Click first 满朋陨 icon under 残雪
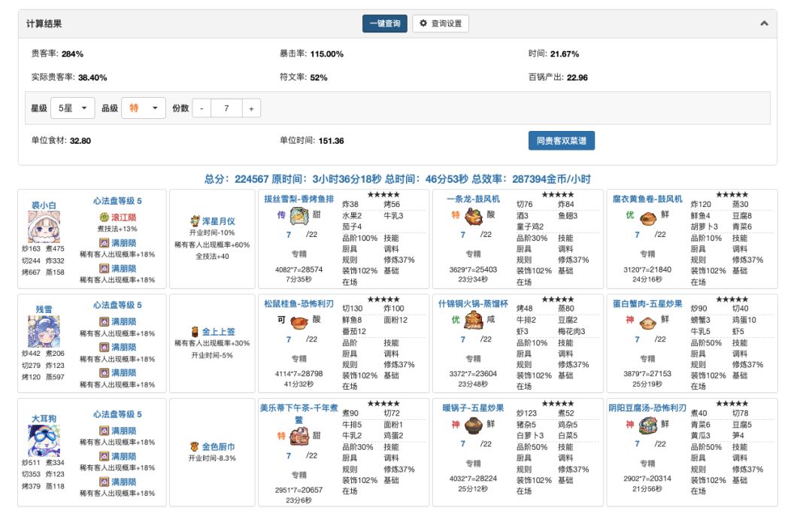The width and height of the screenshot is (812, 529). click(104, 321)
